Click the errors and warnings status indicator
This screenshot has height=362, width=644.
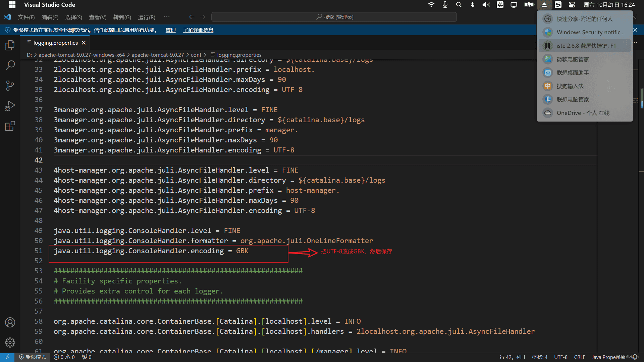click(x=64, y=357)
